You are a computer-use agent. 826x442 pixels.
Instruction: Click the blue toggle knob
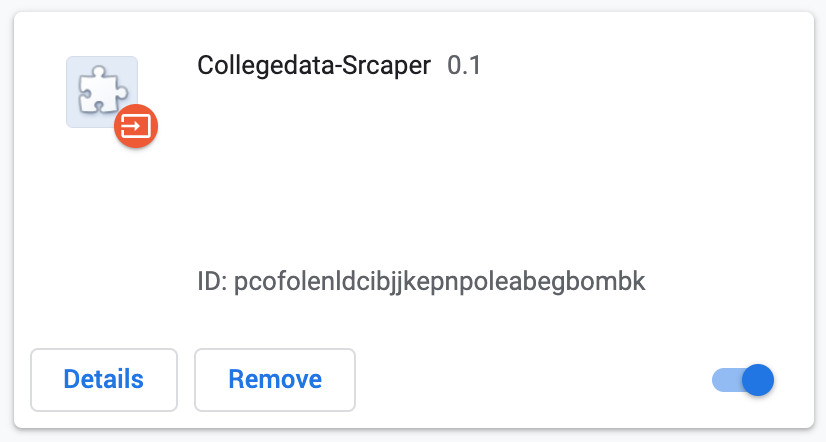[x=759, y=380]
